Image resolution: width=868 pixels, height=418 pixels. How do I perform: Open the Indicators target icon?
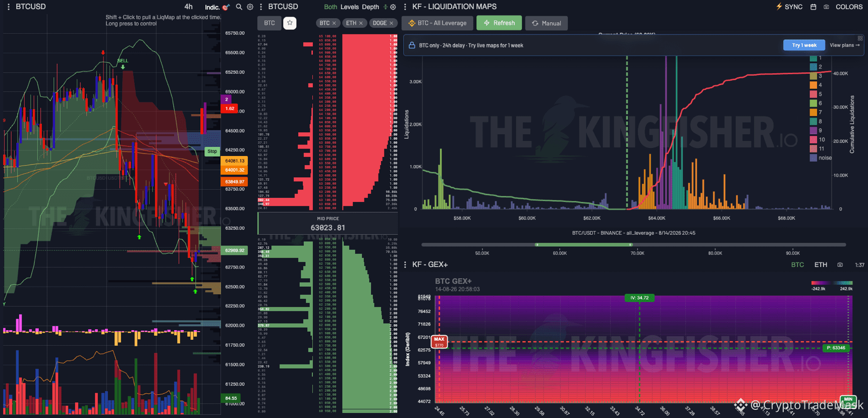[x=226, y=7]
